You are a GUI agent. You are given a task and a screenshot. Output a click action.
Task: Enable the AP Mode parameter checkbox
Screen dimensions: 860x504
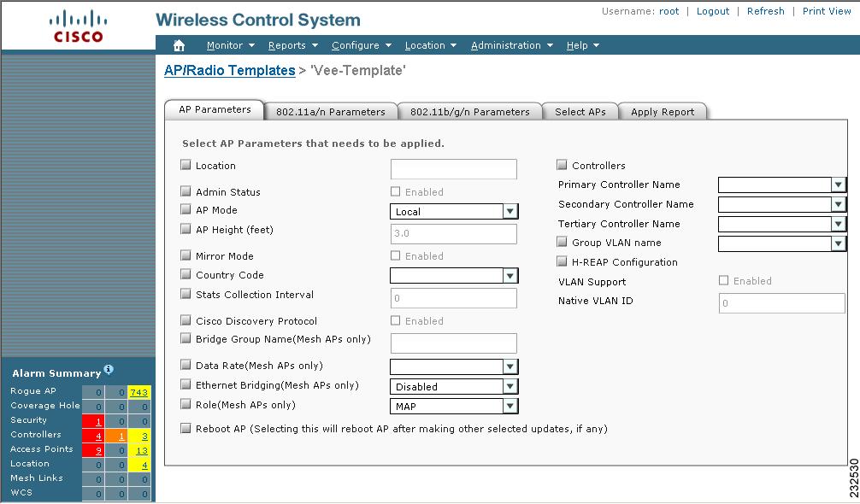[x=186, y=208]
